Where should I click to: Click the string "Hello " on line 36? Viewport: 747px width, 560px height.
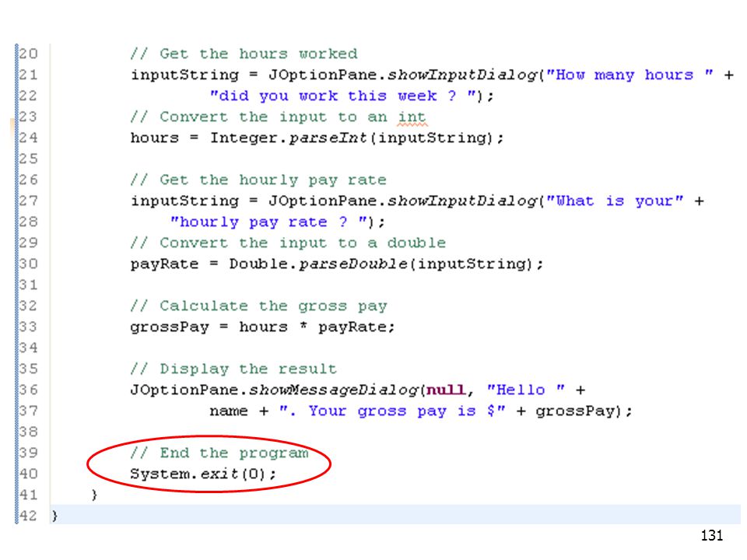click(x=526, y=390)
